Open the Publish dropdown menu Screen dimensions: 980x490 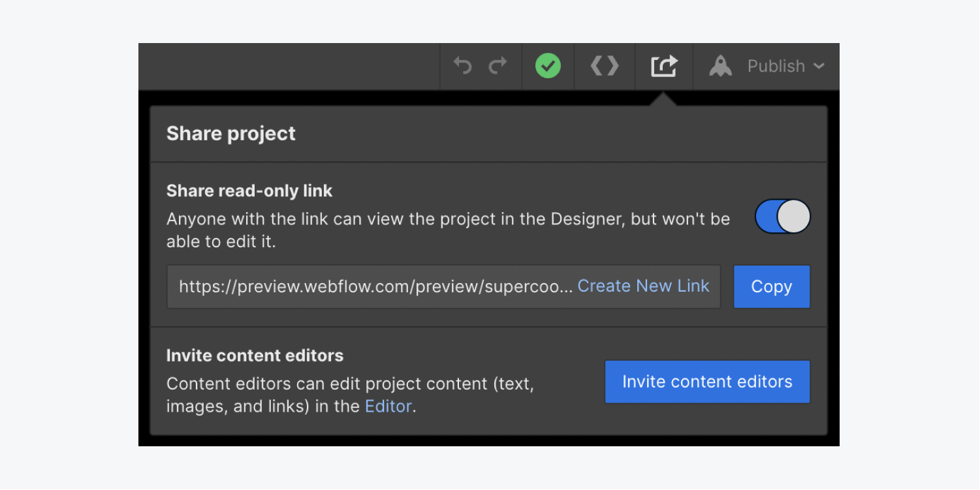tap(786, 66)
